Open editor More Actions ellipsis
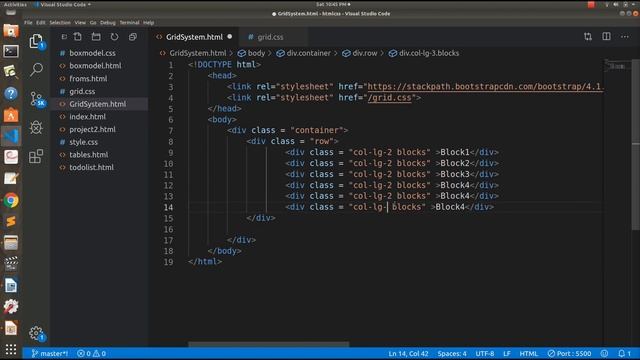The width and height of the screenshot is (640, 360). (x=625, y=37)
